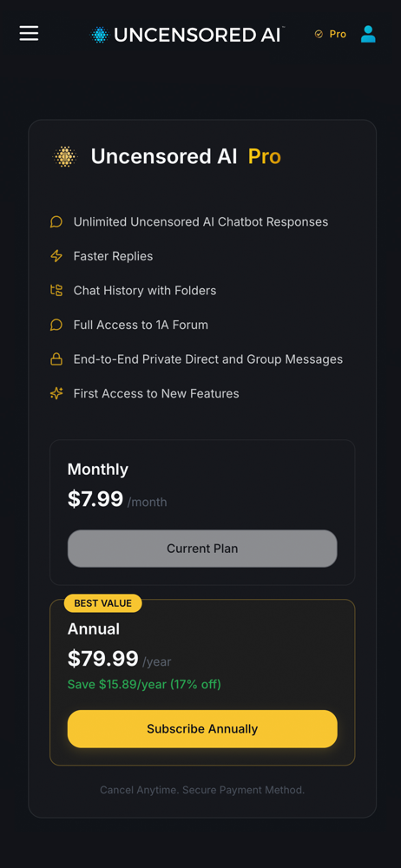The image size is (401, 868).
Task: Click the Current Plan button
Action: pos(202,549)
